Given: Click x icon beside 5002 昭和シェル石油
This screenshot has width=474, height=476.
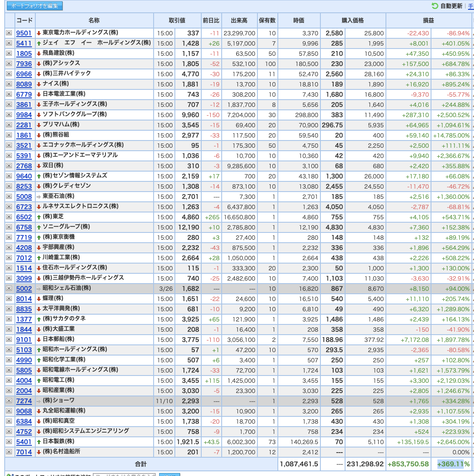Looking at the screenshot, I should pos(9,288).
